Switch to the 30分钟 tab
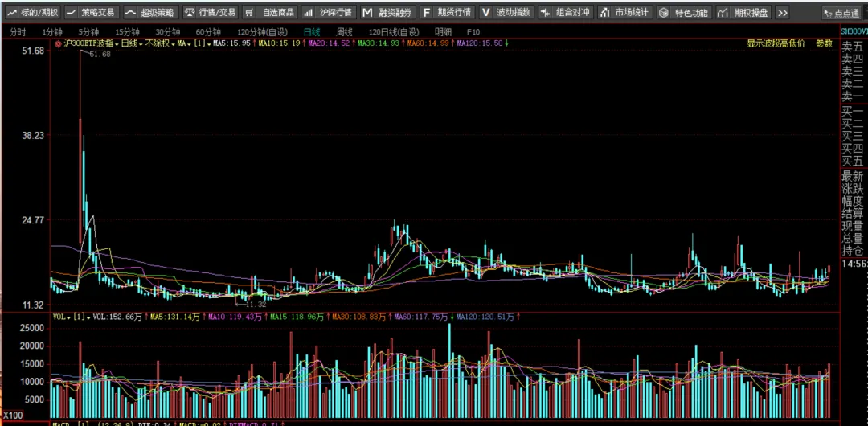Viewport: 868px width, 426px height. click(168, 32)
